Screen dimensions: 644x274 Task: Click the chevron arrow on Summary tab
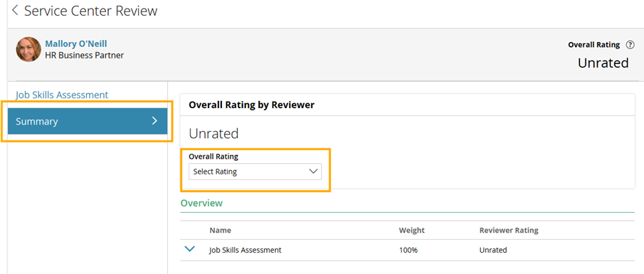tap(155, 121)
